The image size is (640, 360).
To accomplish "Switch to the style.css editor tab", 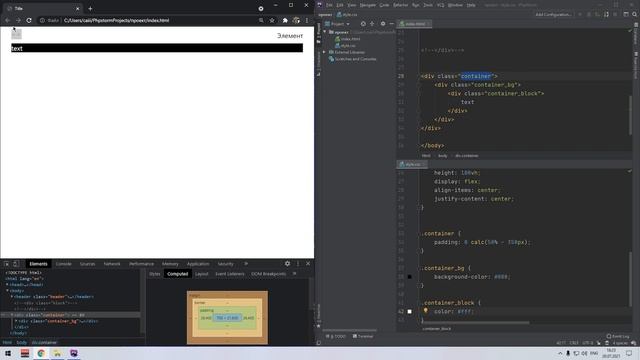I will coord(411,164).
